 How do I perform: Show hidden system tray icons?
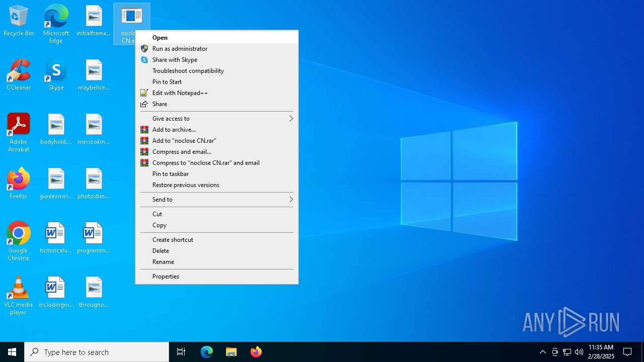tap(543, 352)
